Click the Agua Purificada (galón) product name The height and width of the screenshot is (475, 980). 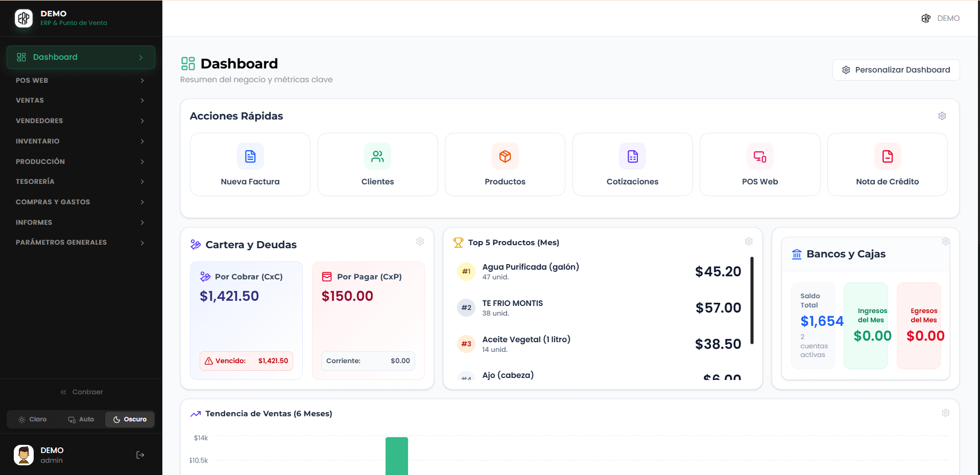531,267
